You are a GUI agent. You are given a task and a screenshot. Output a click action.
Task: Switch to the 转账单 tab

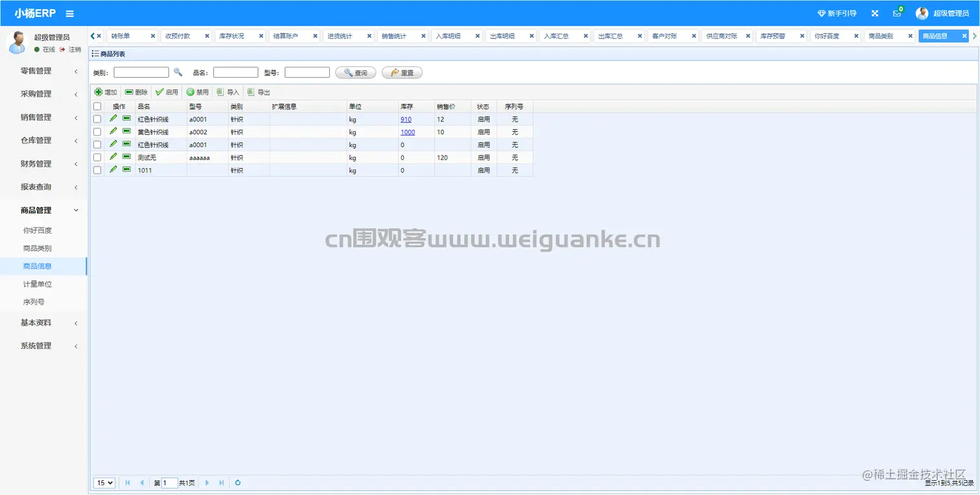(x=121, y=36)
